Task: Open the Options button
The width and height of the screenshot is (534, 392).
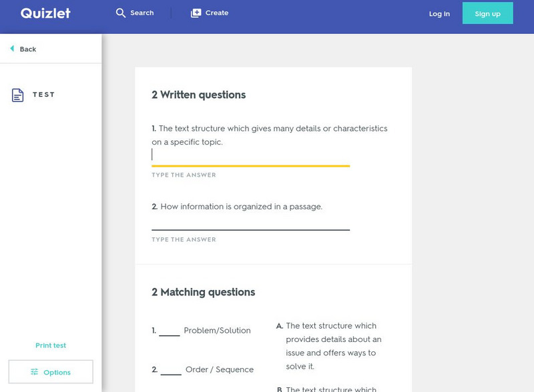Action: coord(51,372)
